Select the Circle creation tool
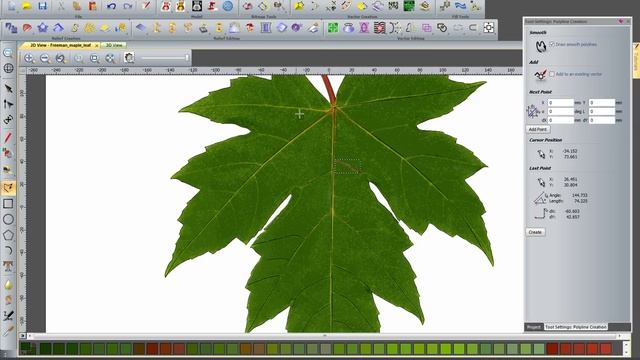The height and width of the screenshot is (360, 640). pyautogui.click(x=8, y=220)
